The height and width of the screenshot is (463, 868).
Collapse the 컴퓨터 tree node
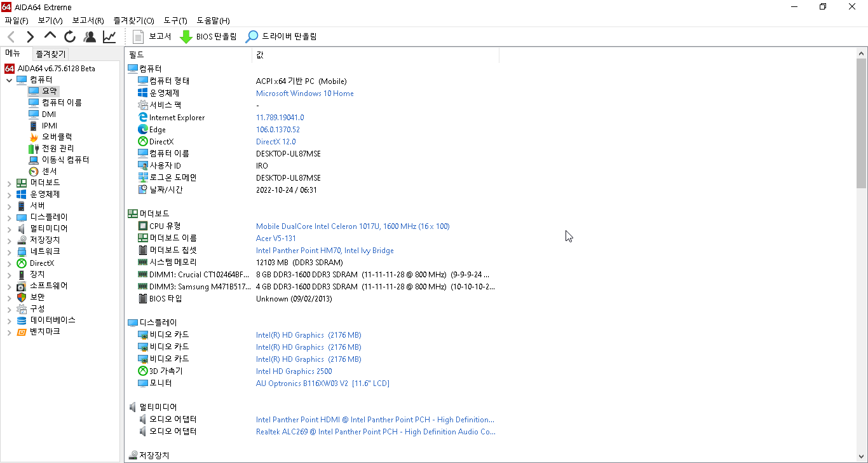10,80
